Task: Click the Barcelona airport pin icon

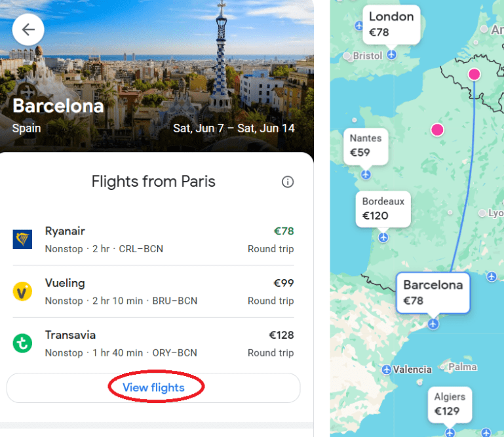Action: coord(433,324)
